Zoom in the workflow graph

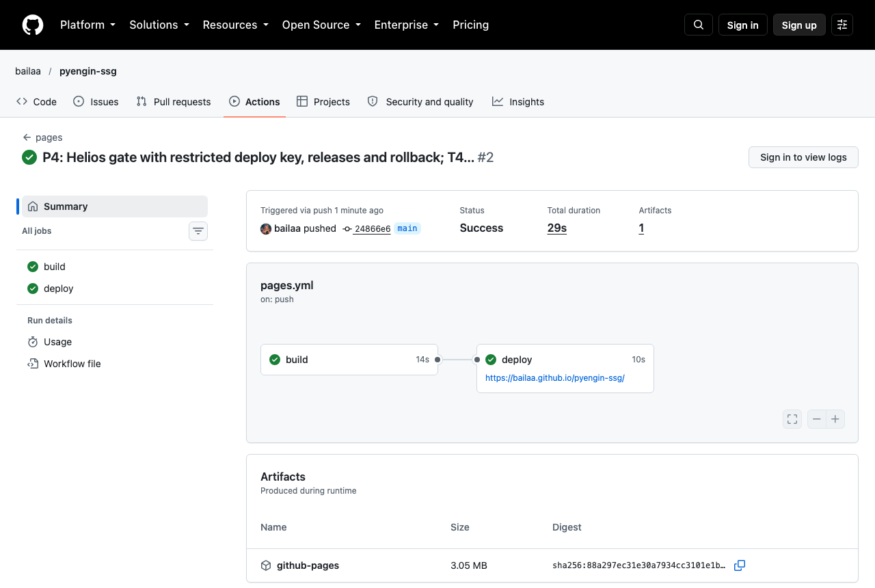point(835,419)
